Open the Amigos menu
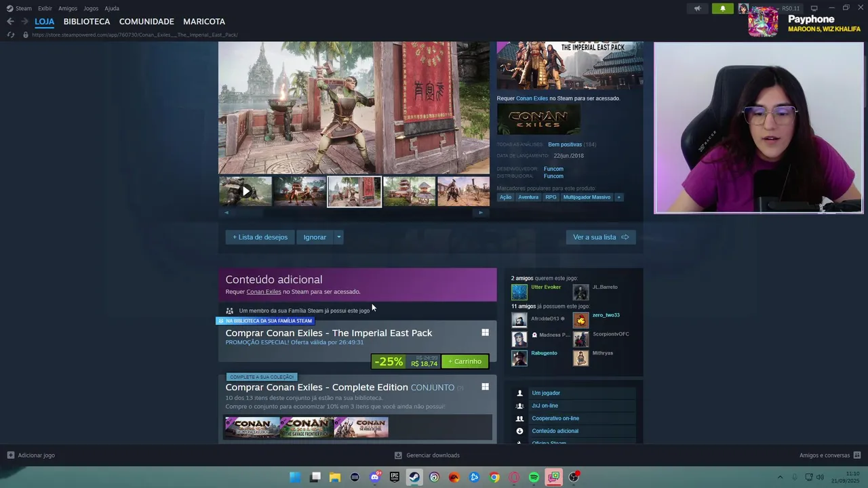The width and height of the screenshot is (868, 488). (68, 8)
